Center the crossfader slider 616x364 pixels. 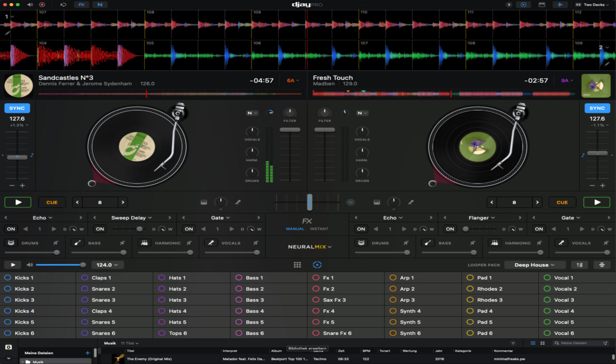pos(309,202)
